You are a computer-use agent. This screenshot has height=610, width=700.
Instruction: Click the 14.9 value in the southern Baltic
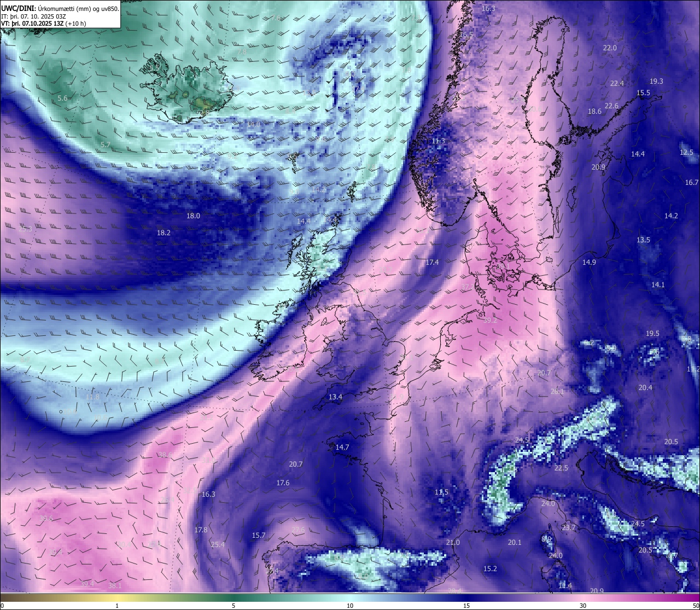pyautogui.click(x=589, y=263)
